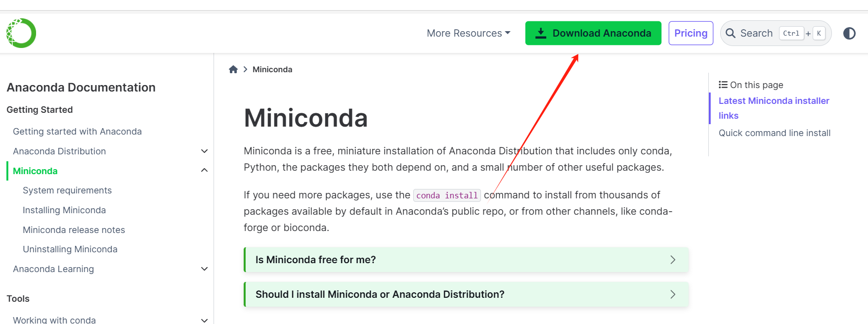Image resolution: width=868 pixels, height=324 pixels.
Task: Open Uninstalling Miniconda page
Action: 70,249
